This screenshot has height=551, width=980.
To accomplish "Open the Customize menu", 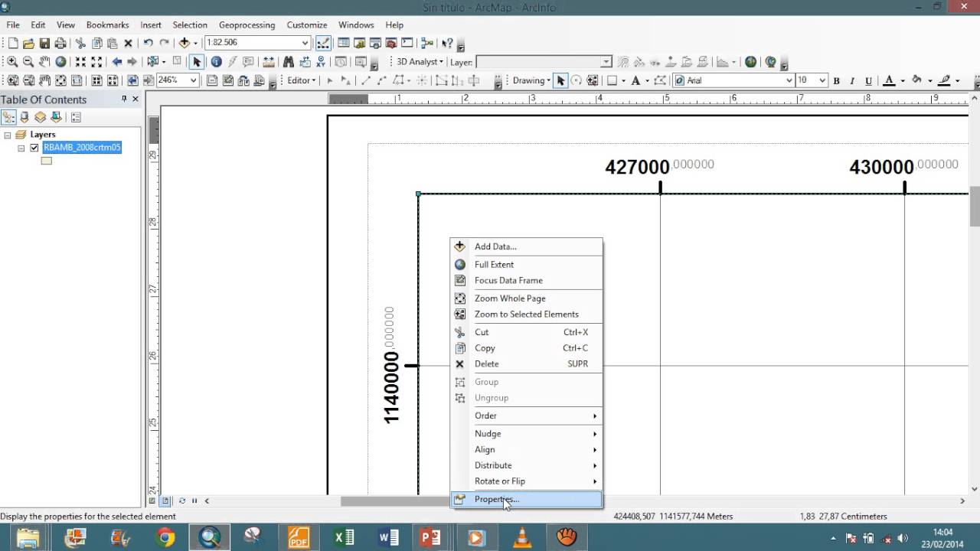I will tap(307, 24).
